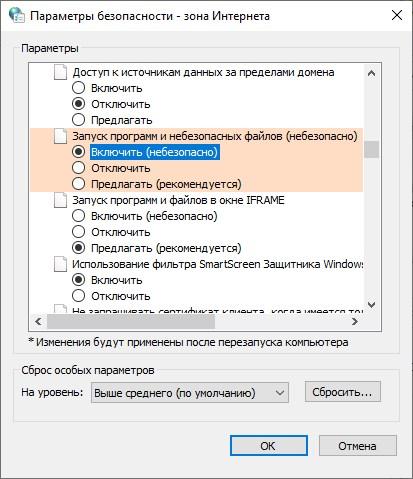Open the 'На уровень' reset level dropdown

pos(190,393)
